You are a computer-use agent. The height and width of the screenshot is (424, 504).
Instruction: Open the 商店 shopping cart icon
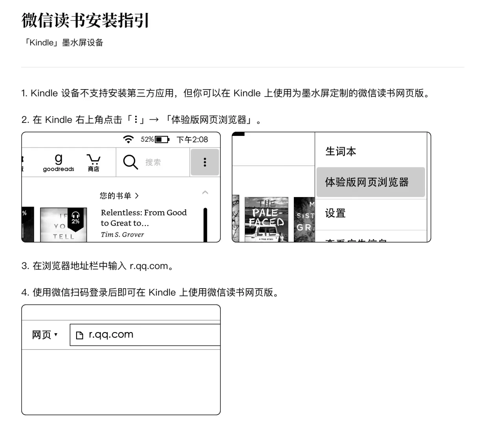click(93, 163)
